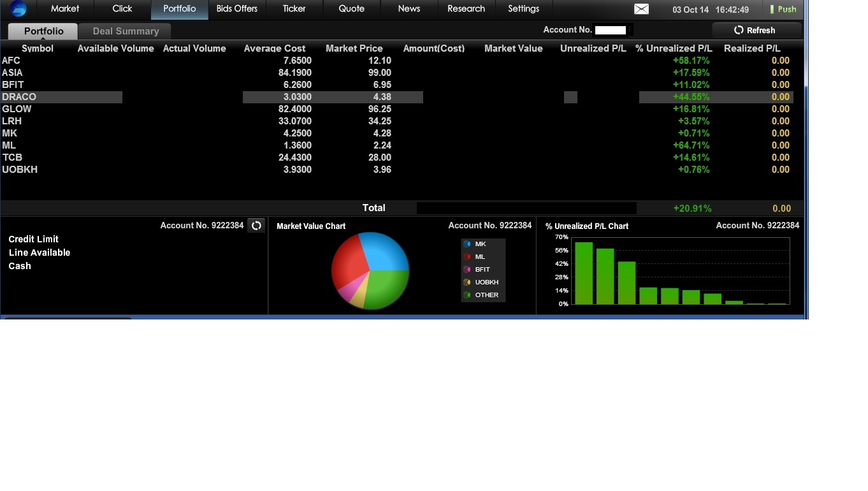Click the % Unrealized P/L Chart title
Viewport: 868px width, 491px height.
587,226
